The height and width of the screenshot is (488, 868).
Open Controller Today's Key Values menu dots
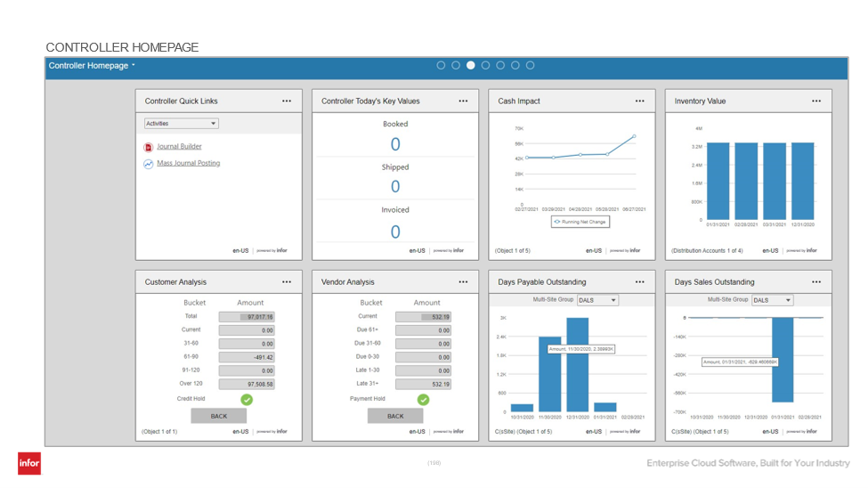pos(463,101)
